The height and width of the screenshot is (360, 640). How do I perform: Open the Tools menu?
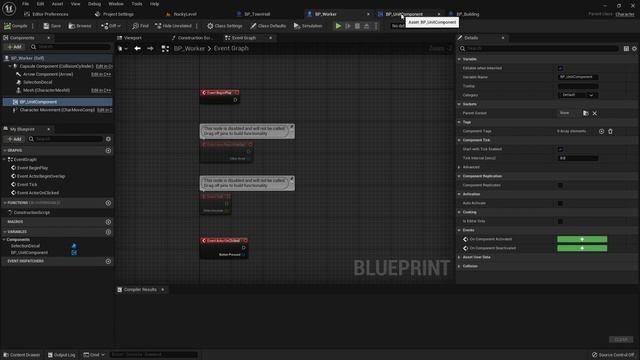pyautogui.click(x=137, y=4)
